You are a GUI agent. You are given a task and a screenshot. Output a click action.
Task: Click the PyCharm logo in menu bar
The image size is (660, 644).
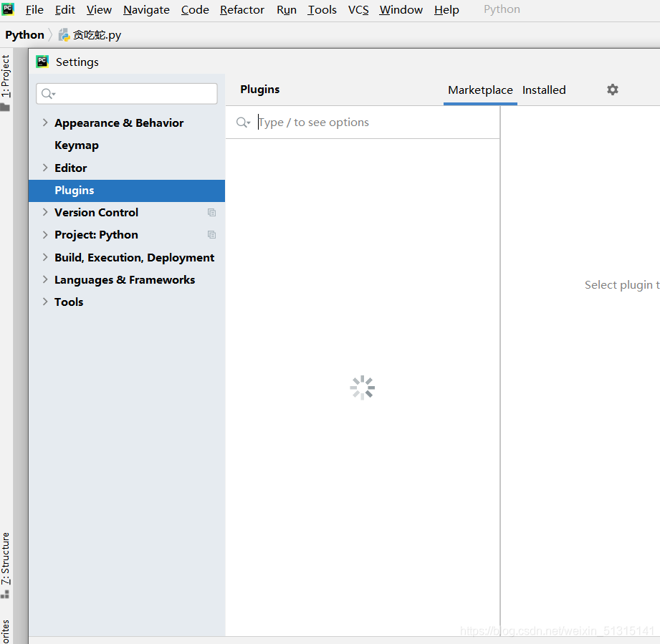coord(8,9)
